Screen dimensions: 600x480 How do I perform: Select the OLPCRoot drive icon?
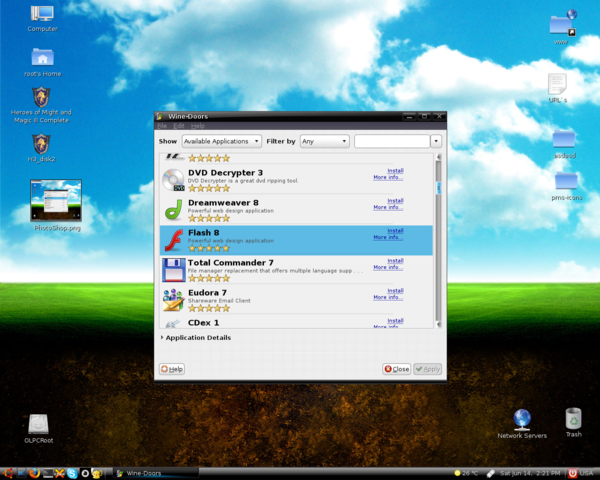click(x=38, y=424)
